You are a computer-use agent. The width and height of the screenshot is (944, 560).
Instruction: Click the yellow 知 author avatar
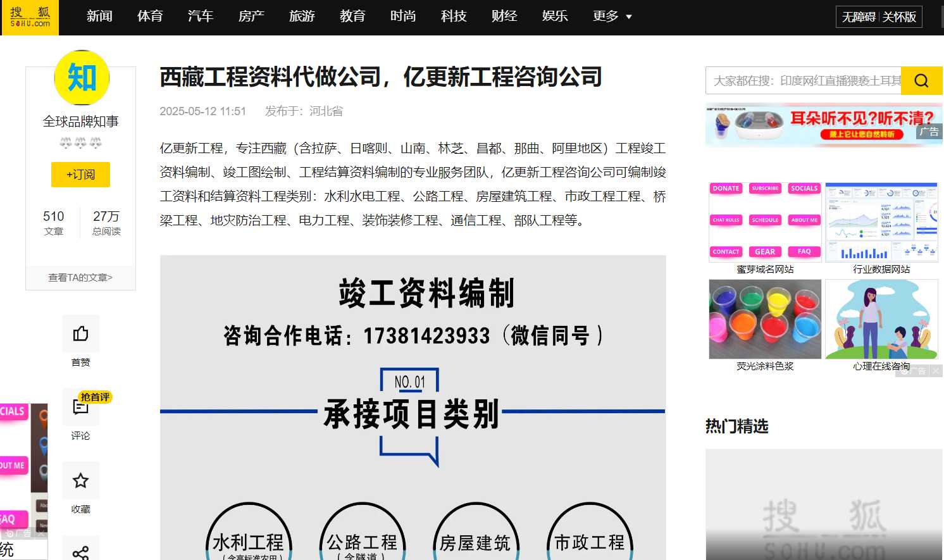pyautogui.click(x=82, y=78)
